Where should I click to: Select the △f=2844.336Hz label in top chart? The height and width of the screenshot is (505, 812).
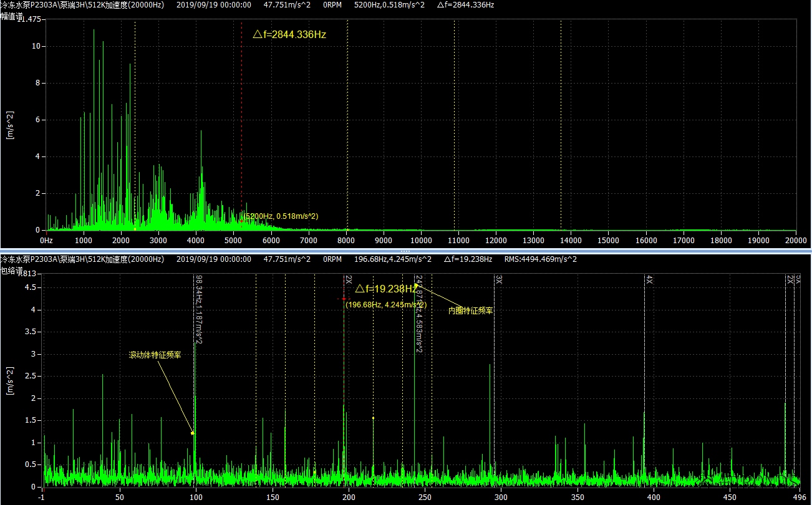click(289, 35)
